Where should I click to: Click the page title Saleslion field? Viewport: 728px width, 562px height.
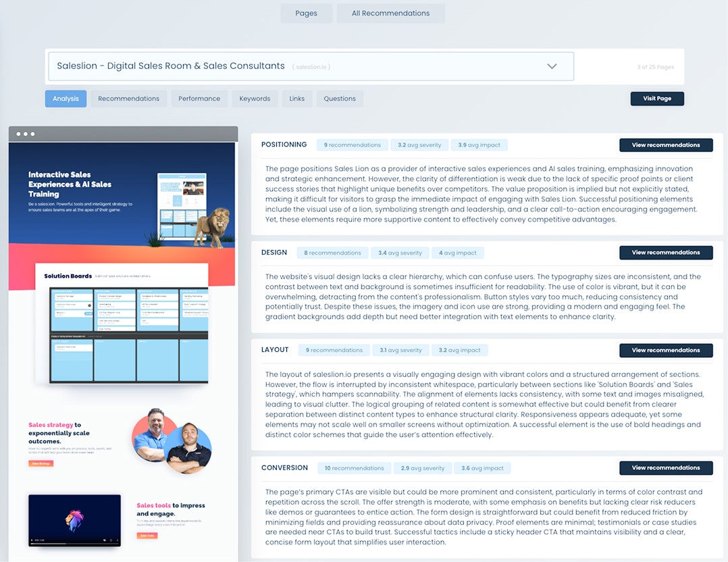pyautogui.click(x=311, y=66)
